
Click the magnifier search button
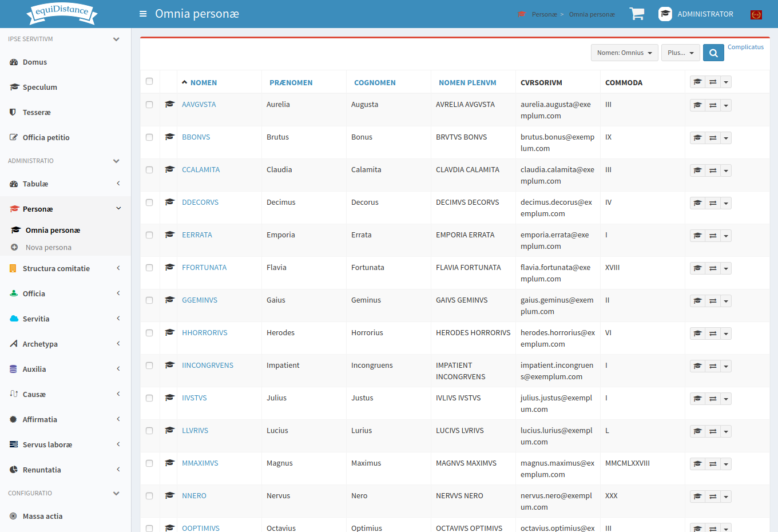[713, 53]
